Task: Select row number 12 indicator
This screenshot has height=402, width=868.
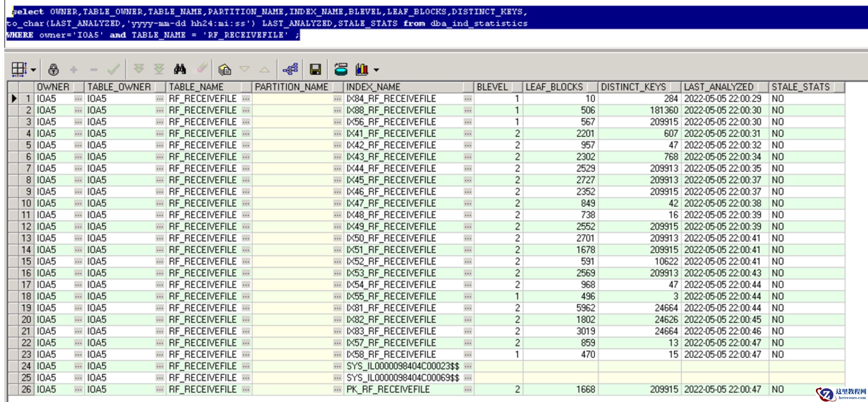Action: pyautogui.click(x=26, y=227)
